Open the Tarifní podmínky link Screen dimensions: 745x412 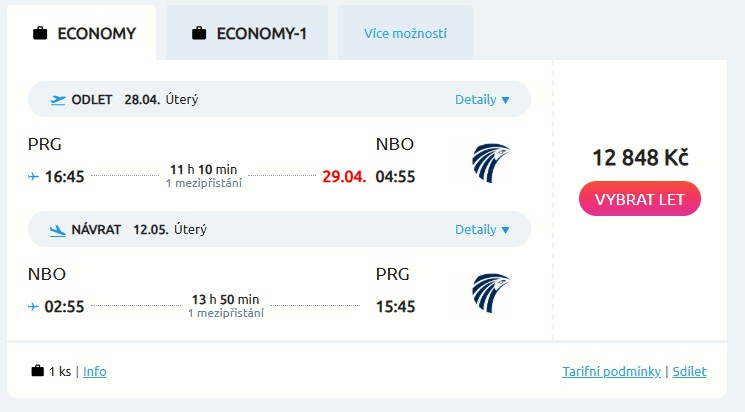pyautogui.click(x=611, y=371)
